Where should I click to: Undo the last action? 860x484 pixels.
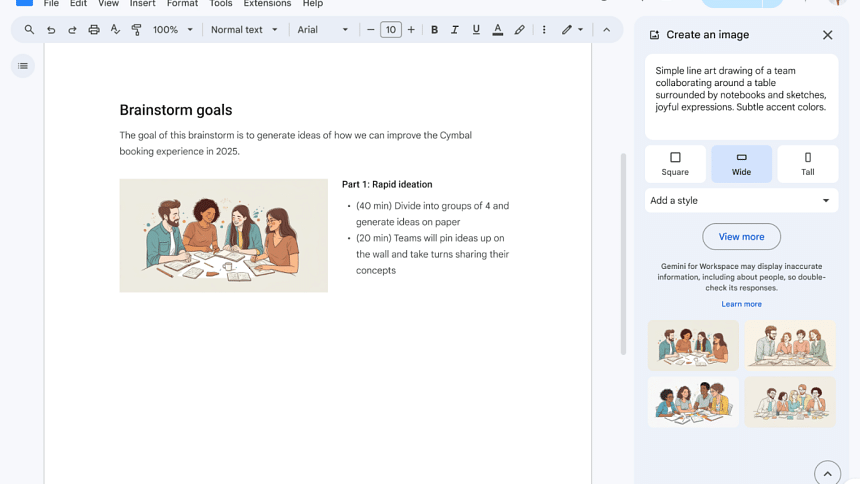[x=51, y=30]
